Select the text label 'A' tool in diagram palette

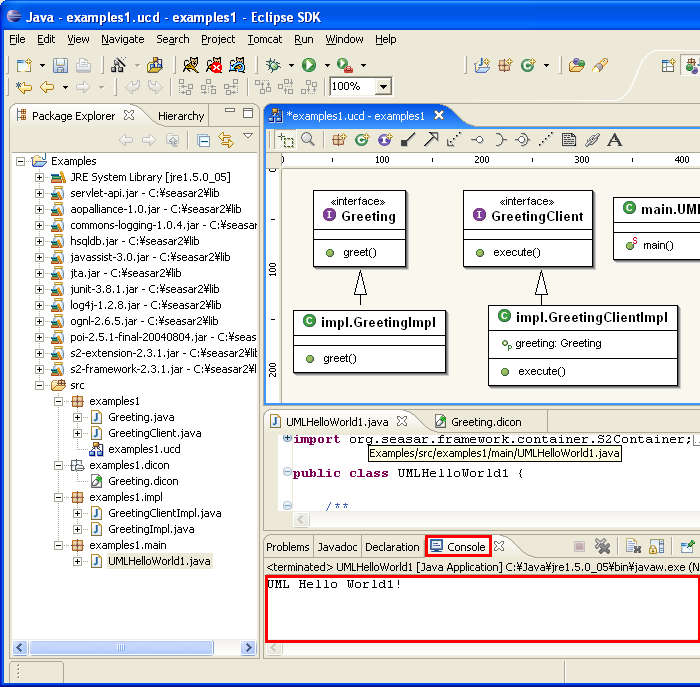click(615, 140)
